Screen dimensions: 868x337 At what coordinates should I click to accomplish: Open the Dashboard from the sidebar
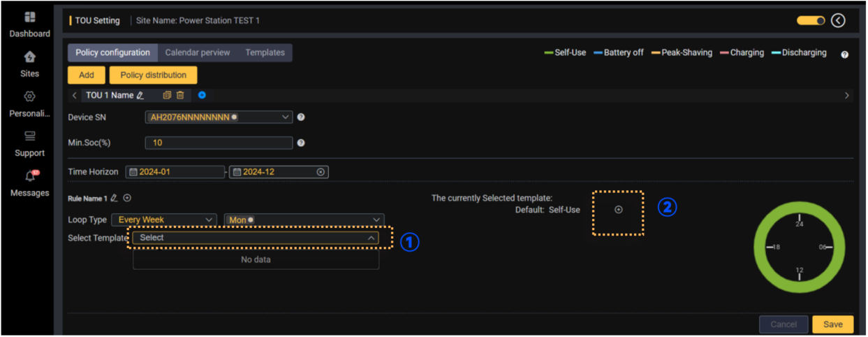pos(29,24)
